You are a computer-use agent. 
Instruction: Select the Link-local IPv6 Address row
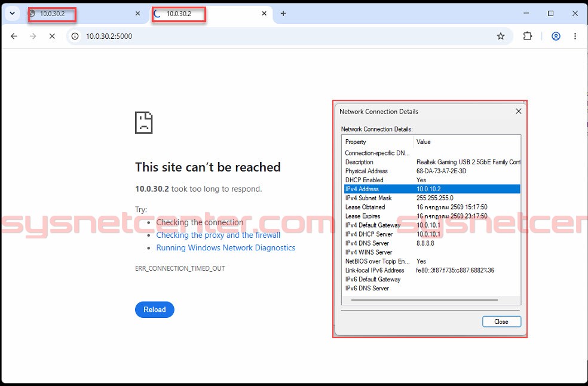432,270
